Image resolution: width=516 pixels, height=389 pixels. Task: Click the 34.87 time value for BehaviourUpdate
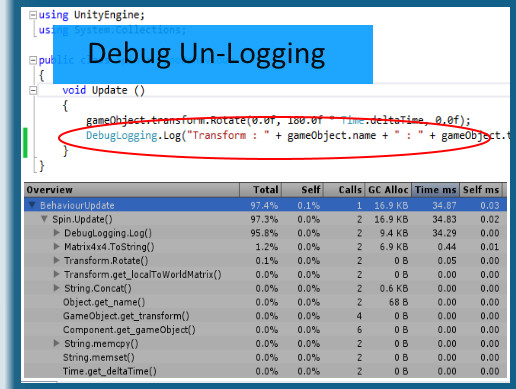[x=444, y=205]
